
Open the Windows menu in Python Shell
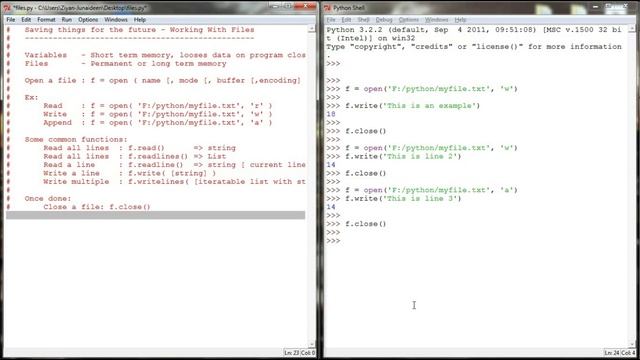[x=436, y=20]
